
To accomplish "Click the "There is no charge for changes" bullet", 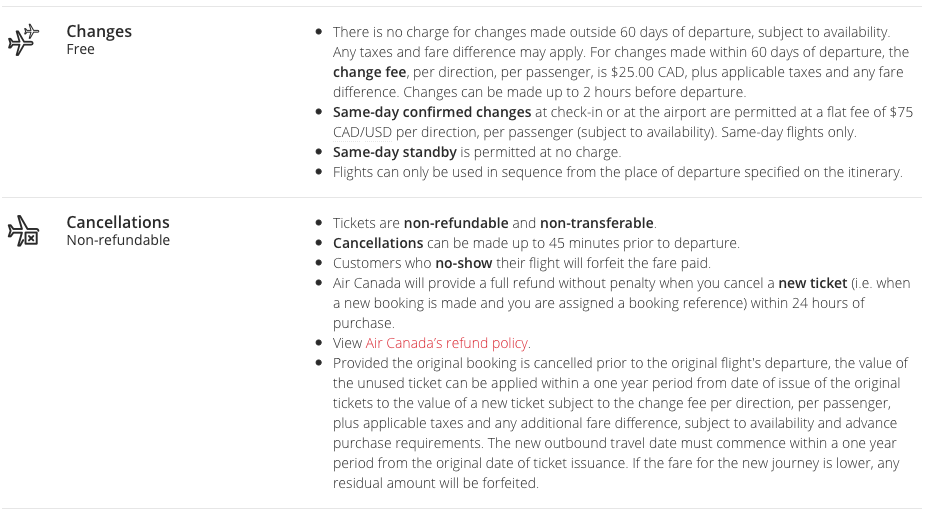I will point(611,33).
